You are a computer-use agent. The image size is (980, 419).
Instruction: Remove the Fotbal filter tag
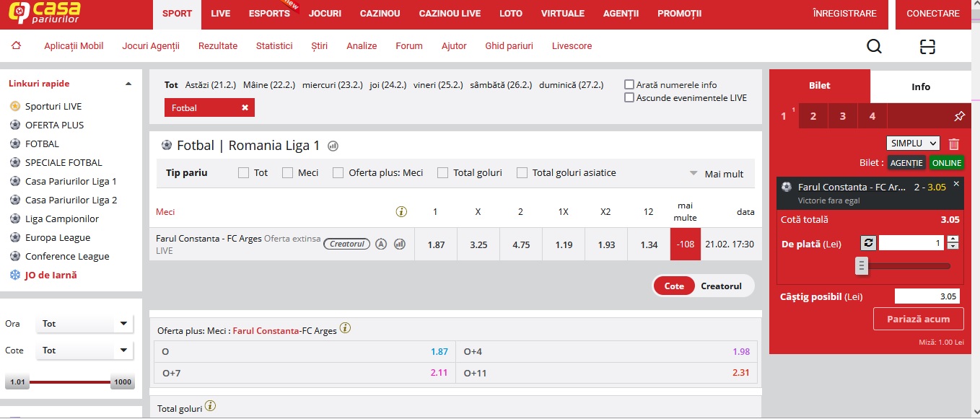coord(245,107)
